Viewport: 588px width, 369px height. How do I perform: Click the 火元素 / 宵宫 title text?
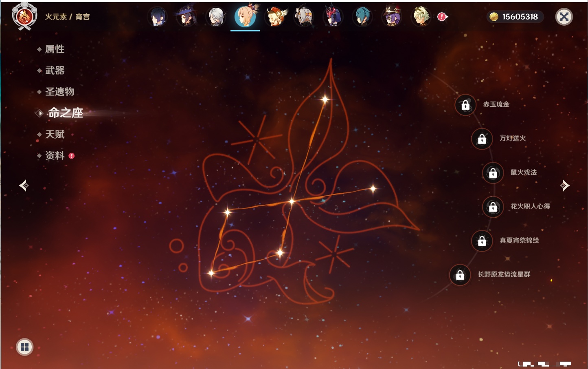tap(68, 17)
